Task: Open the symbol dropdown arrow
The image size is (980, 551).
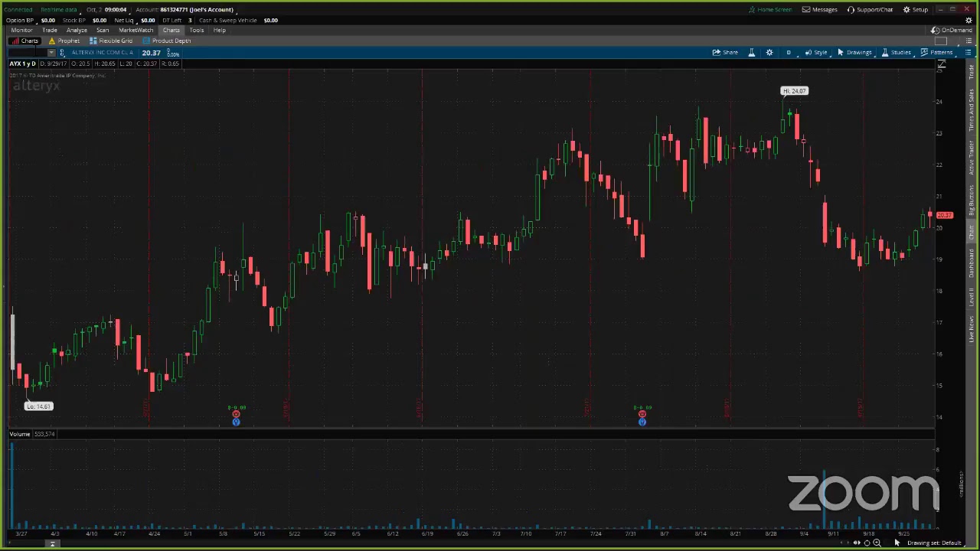Action: point(51,53)
